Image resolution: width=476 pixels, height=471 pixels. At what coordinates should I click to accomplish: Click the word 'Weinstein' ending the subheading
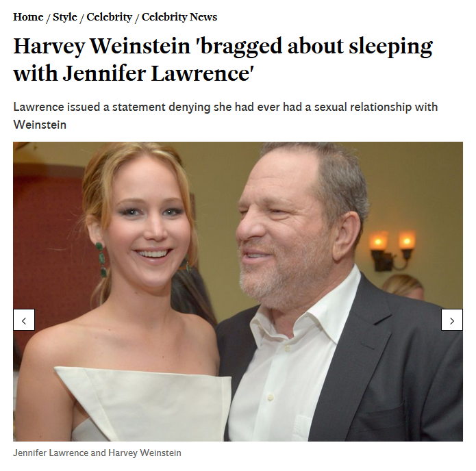click(x=40, y=125)
